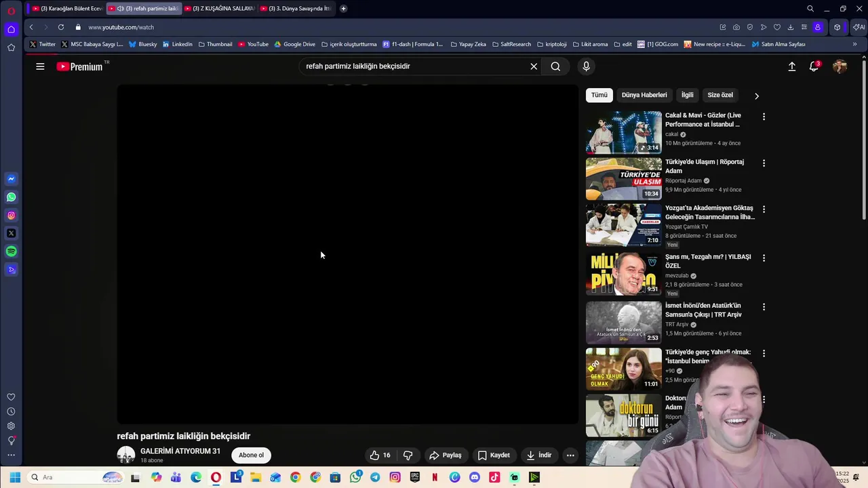868x488 pixels.
Task: Click the Paylaş share button
Action: 446,455
